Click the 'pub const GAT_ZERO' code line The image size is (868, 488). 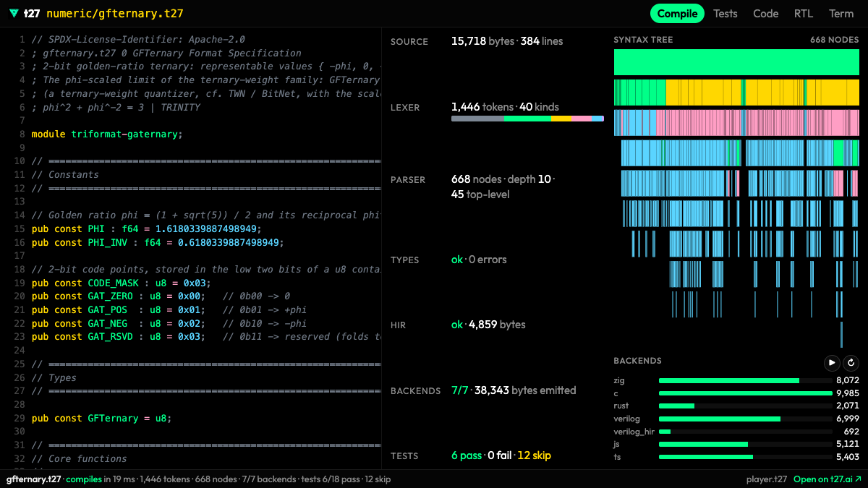coord(161,296)
